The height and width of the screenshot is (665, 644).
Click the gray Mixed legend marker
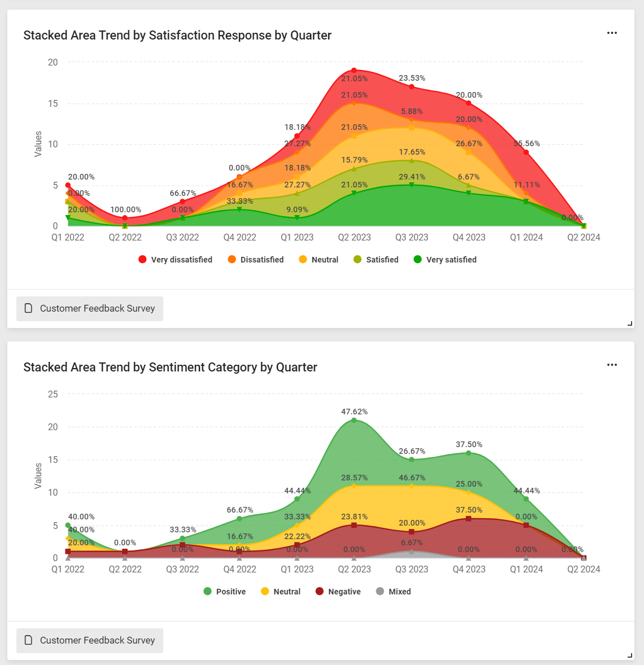click(x=380, y=591)
